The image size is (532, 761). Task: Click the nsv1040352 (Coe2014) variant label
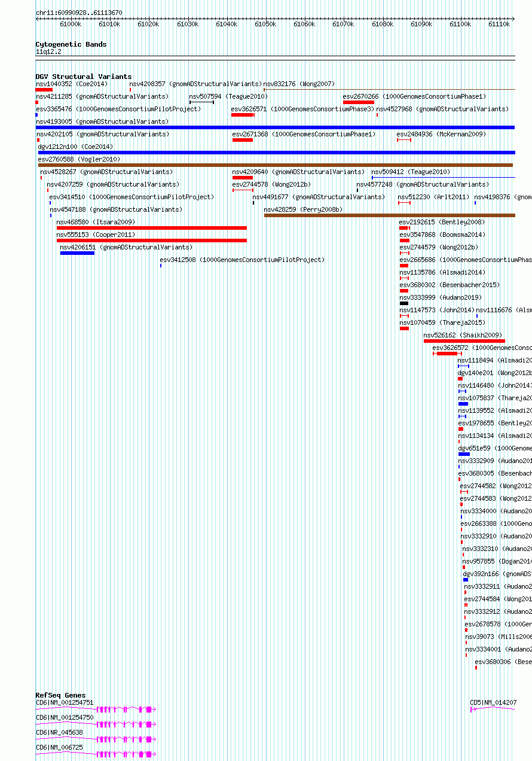click(x=71, y=84)
